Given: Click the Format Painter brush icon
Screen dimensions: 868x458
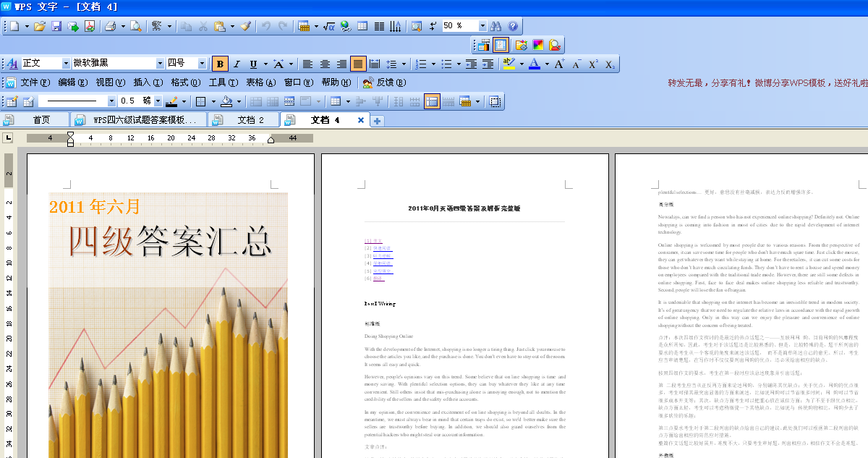Looking at the screenshot, I should pyautogui.click(x=245, y=26).
